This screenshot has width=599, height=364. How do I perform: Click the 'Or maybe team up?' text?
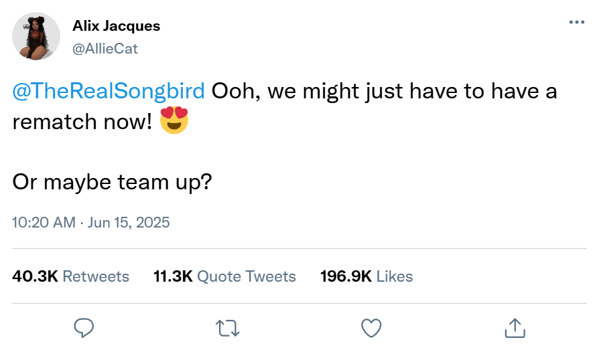pos(112,182)
